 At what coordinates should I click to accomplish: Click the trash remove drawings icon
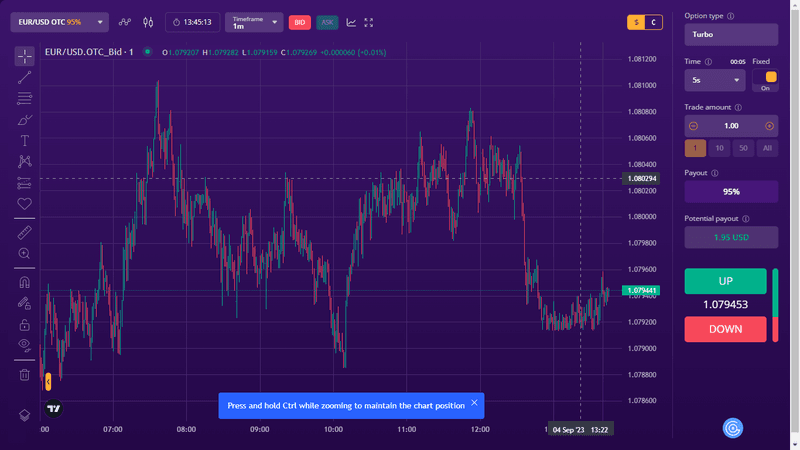pos(24,375)
